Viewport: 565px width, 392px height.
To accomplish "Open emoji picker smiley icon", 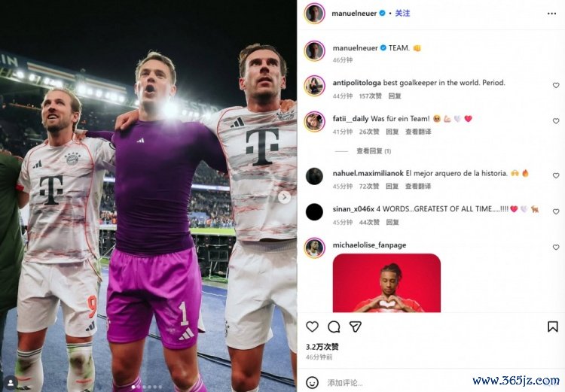I will point(312,382).
